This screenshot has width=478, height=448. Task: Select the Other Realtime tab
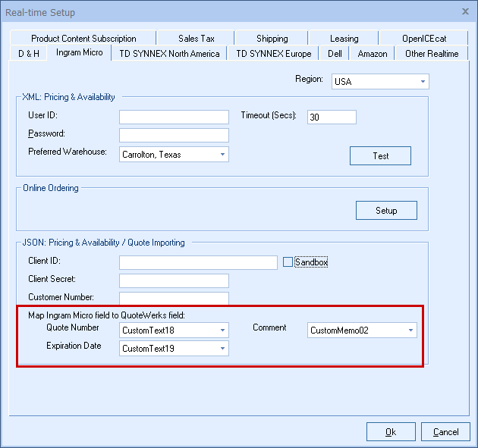click(432, 54)
